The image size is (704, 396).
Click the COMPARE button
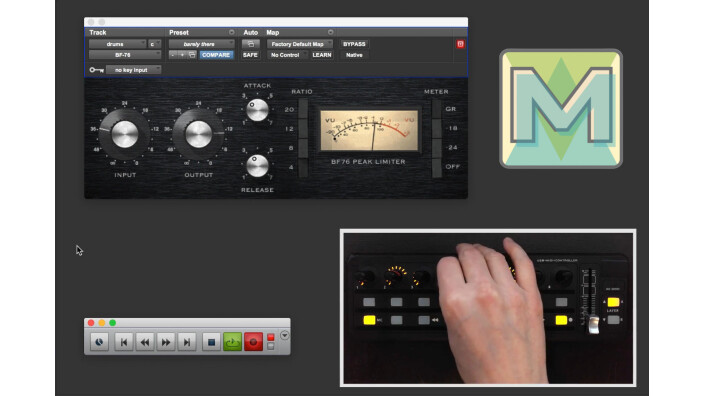216,55
